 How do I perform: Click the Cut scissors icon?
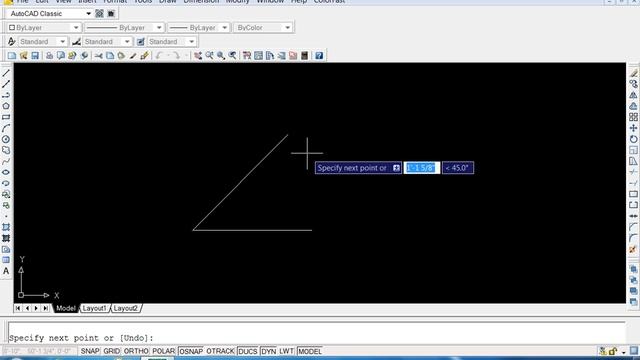pyautogui.click(x=98, y=56)
